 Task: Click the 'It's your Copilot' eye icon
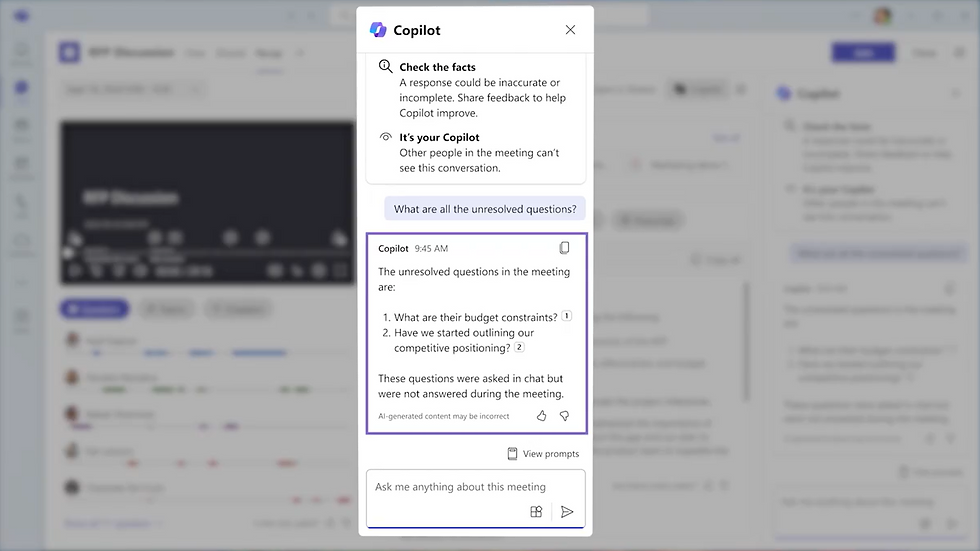(x=386, y=137)
